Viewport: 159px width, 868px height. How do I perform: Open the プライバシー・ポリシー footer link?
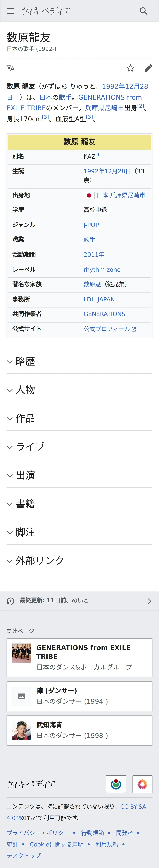(38, 833)
